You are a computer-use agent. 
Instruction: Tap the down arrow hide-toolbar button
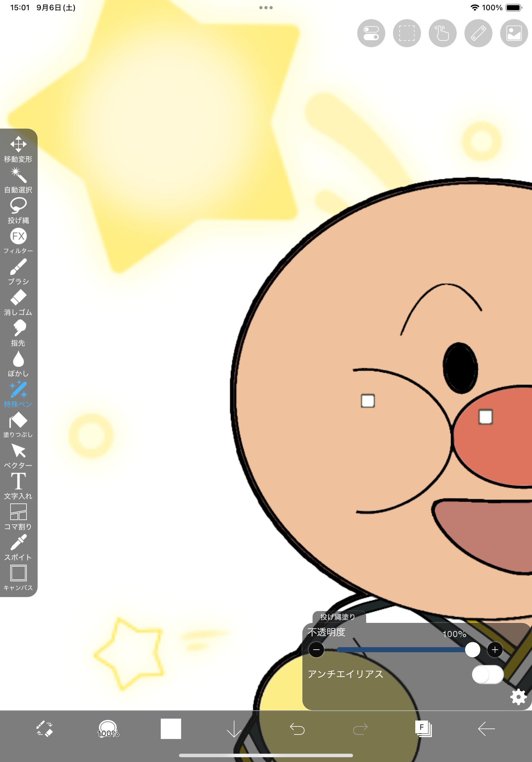234,729
